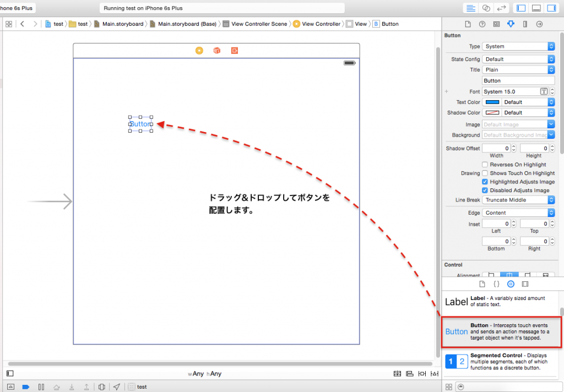Screen dimensions: 564x392
Task: Select the Button on the canvas
Action: pyautogui.click(x=140, y=124)
